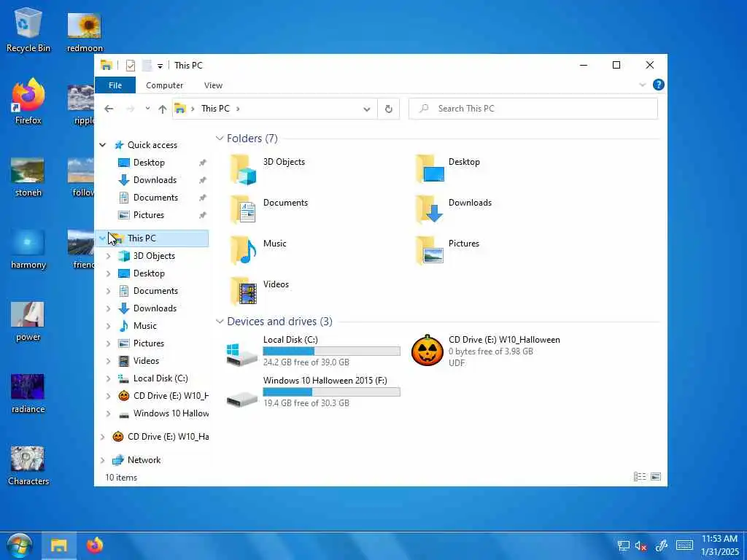Click muted volume icon in system tray
This screenshot has width=747, height=560.
(x=640, y=545)
